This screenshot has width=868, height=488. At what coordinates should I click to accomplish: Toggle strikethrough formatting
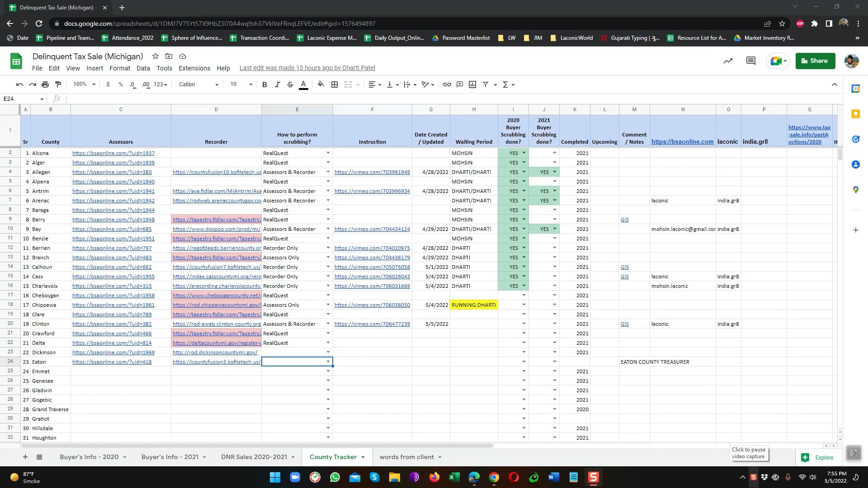tap(290, 84)
